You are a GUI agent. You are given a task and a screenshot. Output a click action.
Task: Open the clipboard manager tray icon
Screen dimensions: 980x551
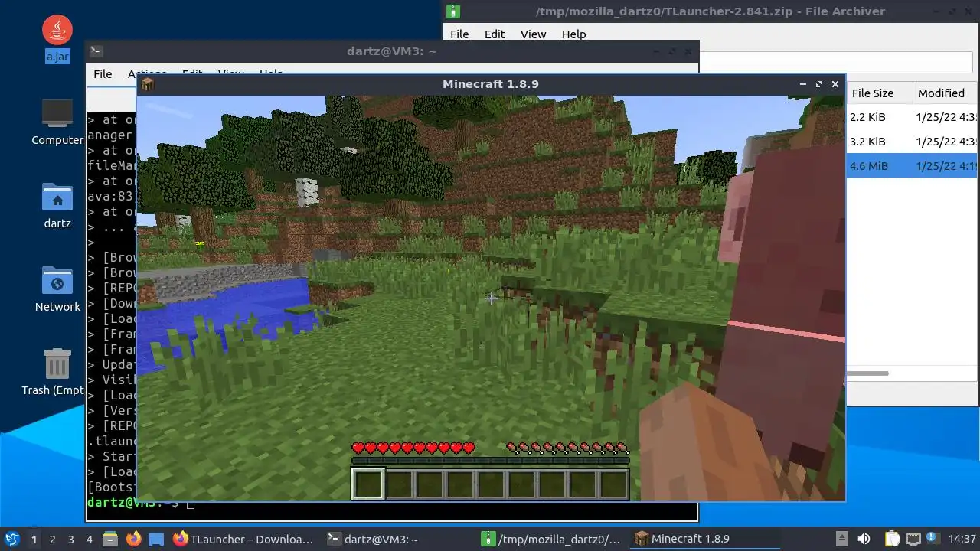click(893, 539)
